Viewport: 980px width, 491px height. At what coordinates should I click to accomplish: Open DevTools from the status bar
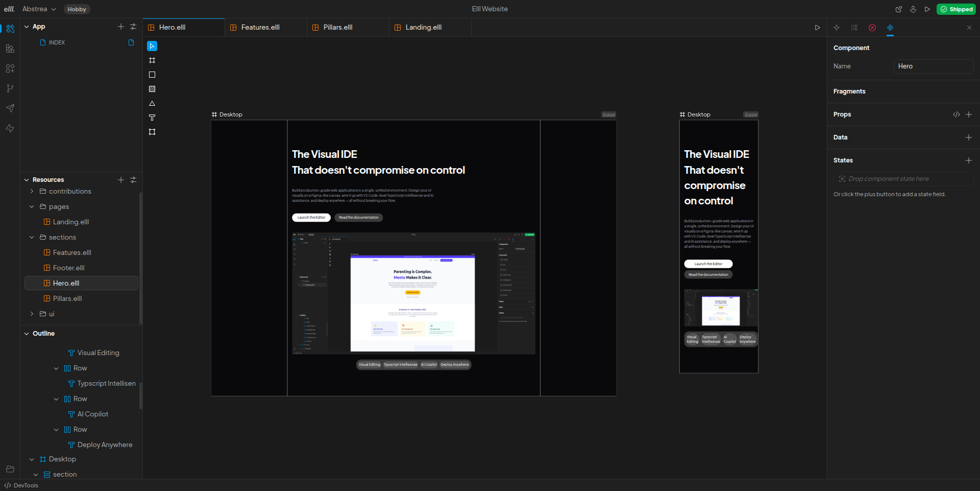tap(21, 485)
